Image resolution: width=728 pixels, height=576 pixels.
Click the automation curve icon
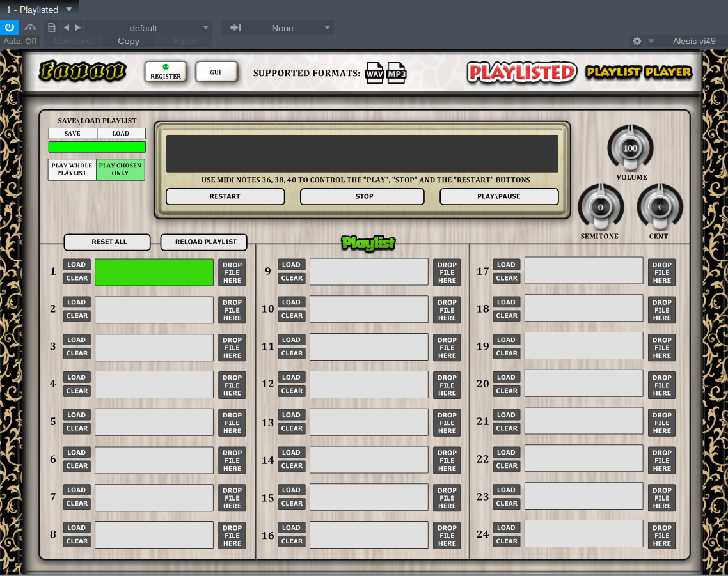[30, 27]
